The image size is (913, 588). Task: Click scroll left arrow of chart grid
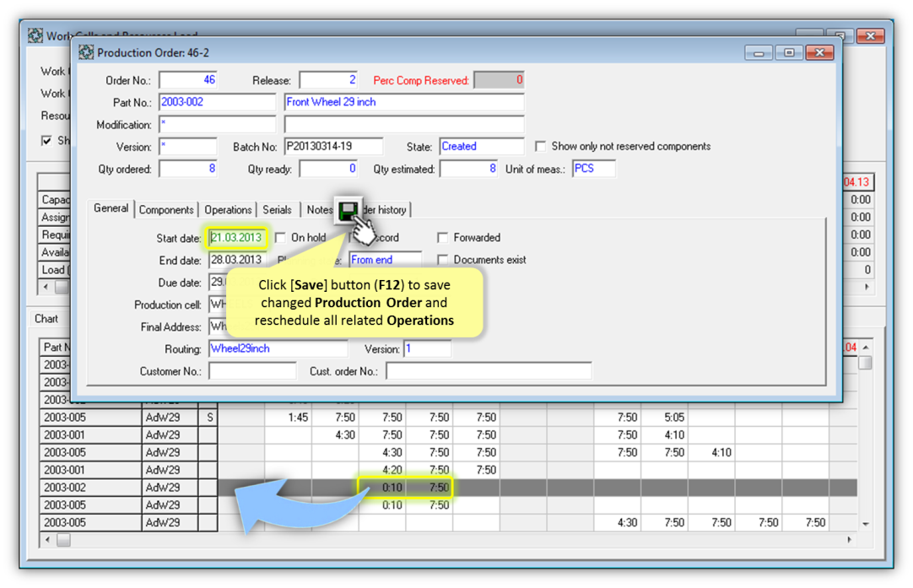click(x=47, y=540)
